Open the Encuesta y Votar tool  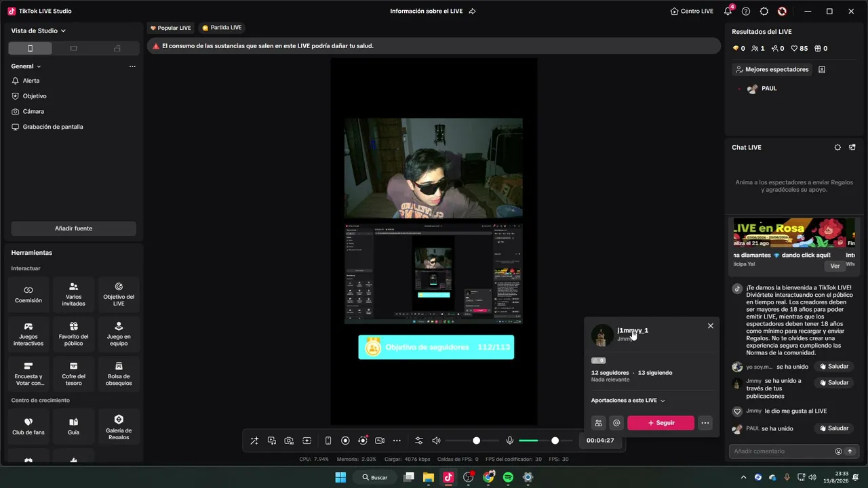(x=28, y=374)
